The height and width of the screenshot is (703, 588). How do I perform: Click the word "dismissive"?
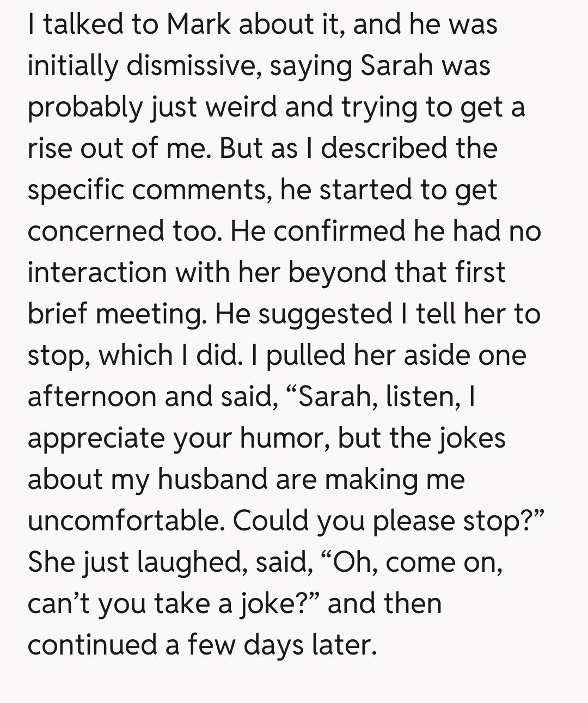193,66
